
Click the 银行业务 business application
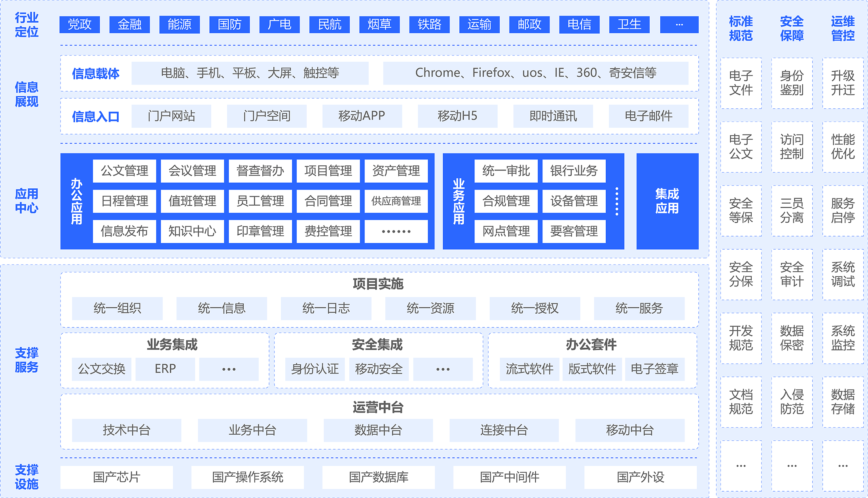pyautogui.click(x=574, y=171)
